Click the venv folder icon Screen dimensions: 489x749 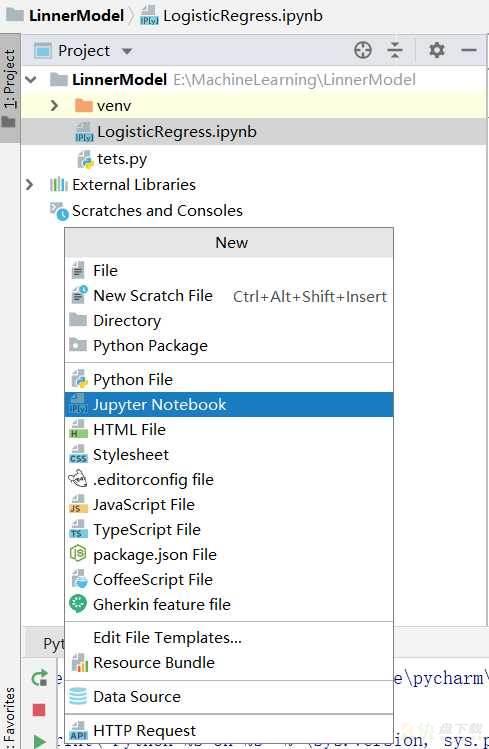84,105
